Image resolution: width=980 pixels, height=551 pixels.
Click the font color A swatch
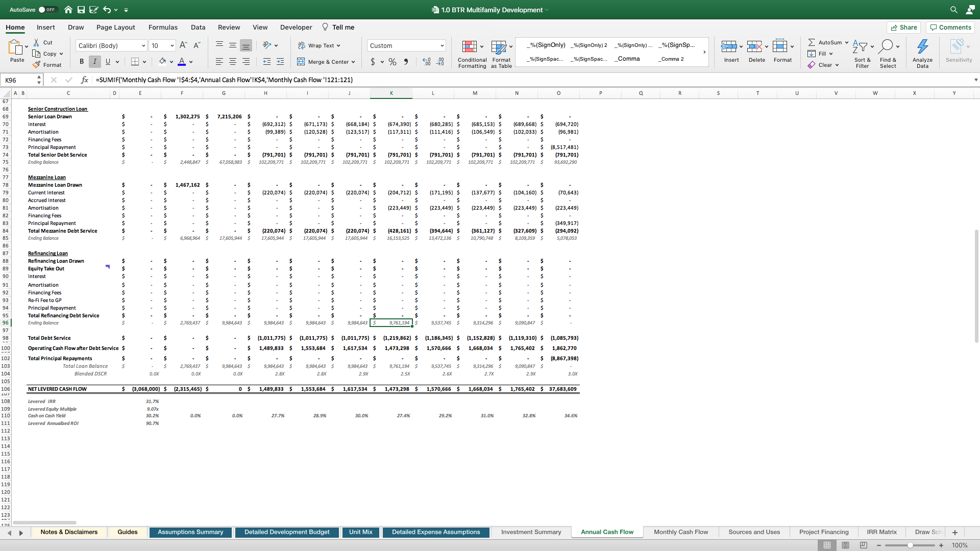(x=182, y=62)
